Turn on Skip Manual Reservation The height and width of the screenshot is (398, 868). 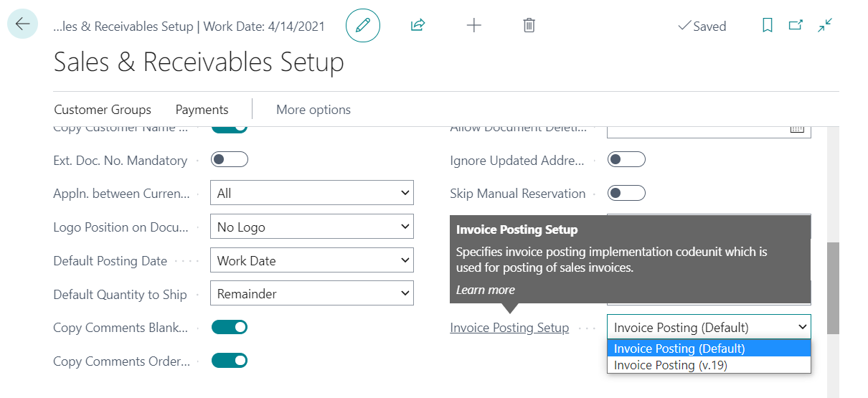pyautogui.click(x=626, y=194)
